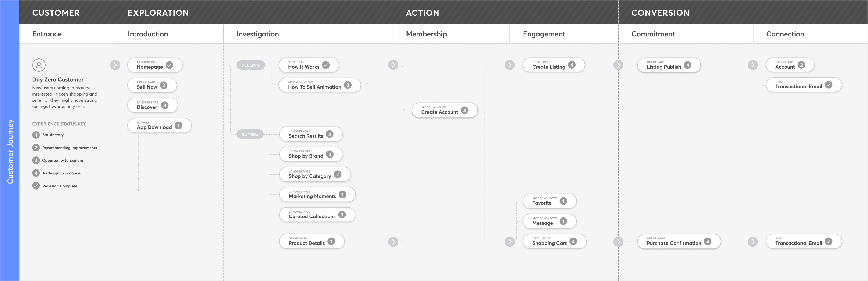Click the arrow circle before Purchase Confirmation
Viewport: 868px width, 281px height.
(x=618, y=242)
